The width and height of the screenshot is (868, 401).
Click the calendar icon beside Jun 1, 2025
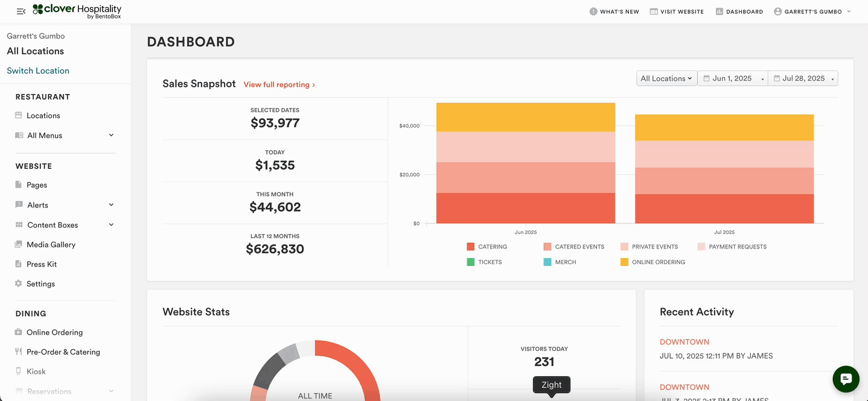point(706,78)
